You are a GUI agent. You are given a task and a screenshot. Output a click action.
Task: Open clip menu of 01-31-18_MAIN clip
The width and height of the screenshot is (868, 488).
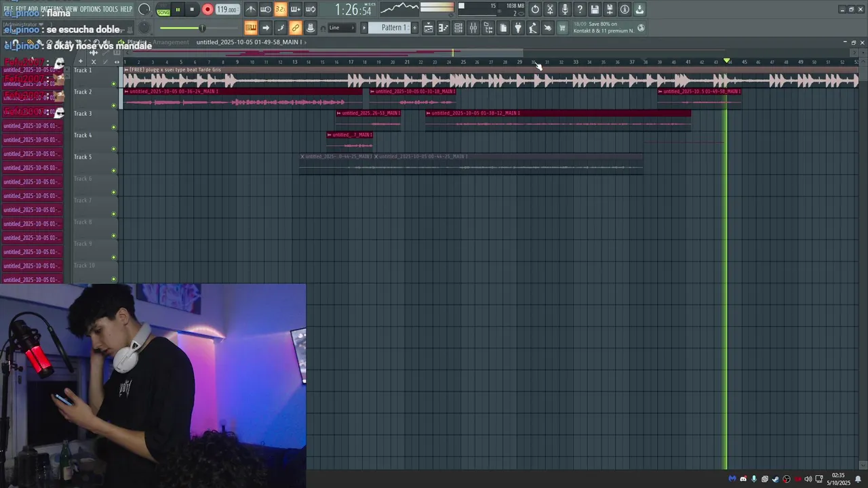[372, 91]
